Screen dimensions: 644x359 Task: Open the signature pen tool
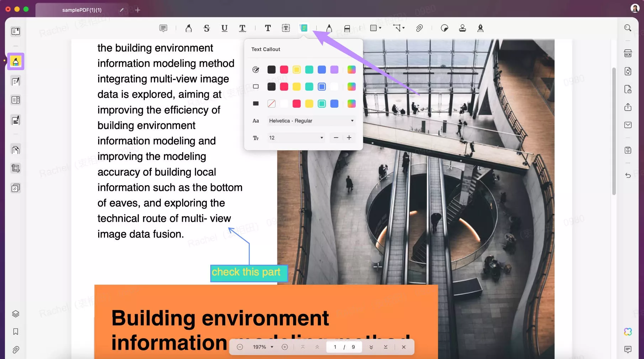coord(480,28)
